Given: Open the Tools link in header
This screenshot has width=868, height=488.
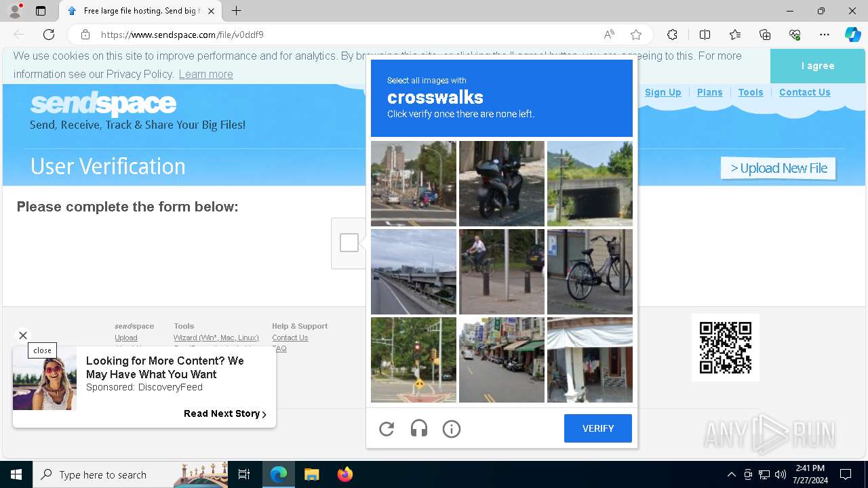Looking at the screenshot, I should pyautogui.click(x=751, y=92).
